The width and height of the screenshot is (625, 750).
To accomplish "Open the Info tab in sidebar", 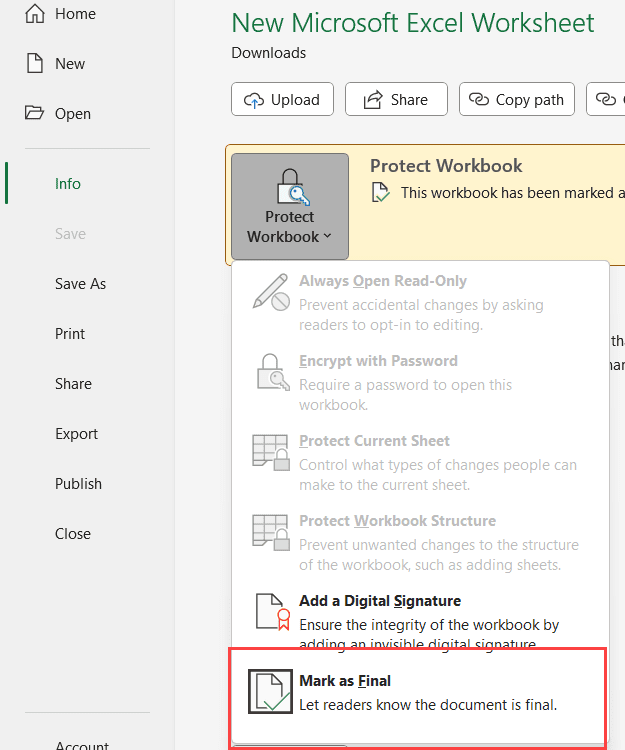I will [68, 184].
